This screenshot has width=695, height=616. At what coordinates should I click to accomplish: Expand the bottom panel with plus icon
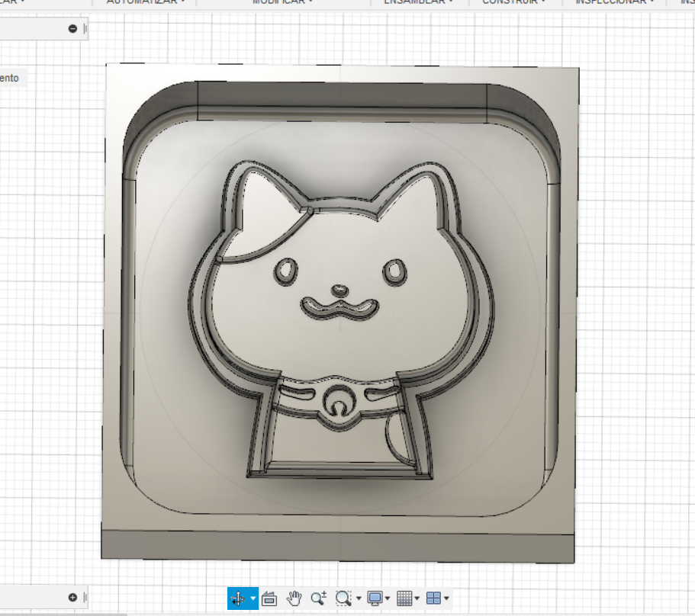tap(72, 598)
